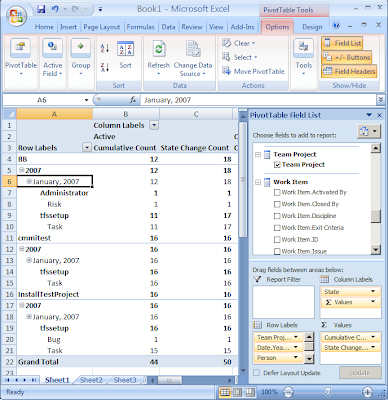This screenshot has height=400, width=388.
Task: Check Work Item.Exit Criteria field
Action: (x=277, y=228)
